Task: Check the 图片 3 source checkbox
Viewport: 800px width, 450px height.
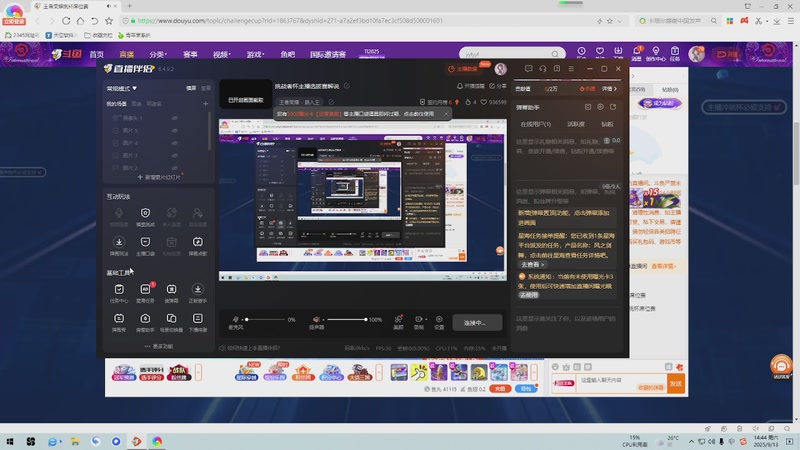Action: [x=116, y=155]
